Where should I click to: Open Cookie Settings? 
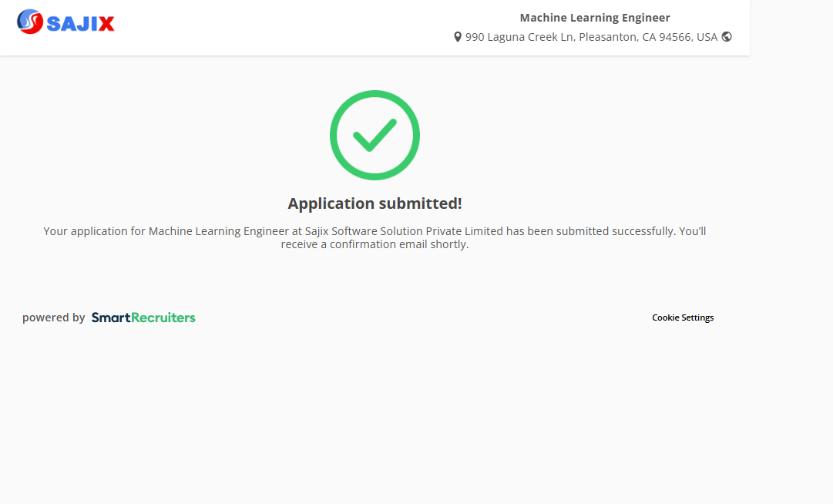(683, 318)
